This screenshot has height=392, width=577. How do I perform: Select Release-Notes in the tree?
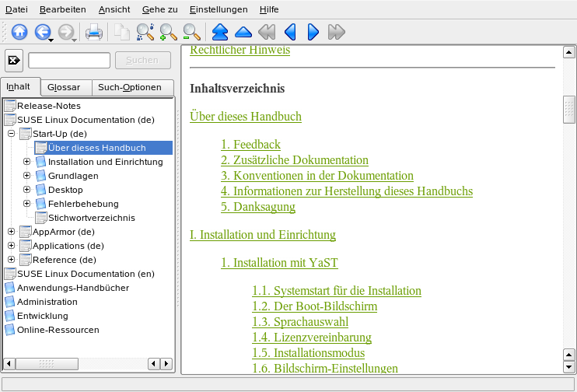click(48, 106)
